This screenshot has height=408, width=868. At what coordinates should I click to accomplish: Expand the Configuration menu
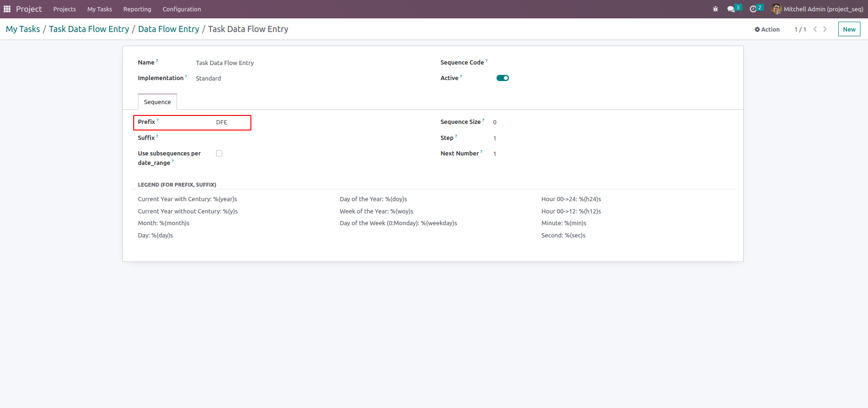pyautogui.click(x=182, y=9)
